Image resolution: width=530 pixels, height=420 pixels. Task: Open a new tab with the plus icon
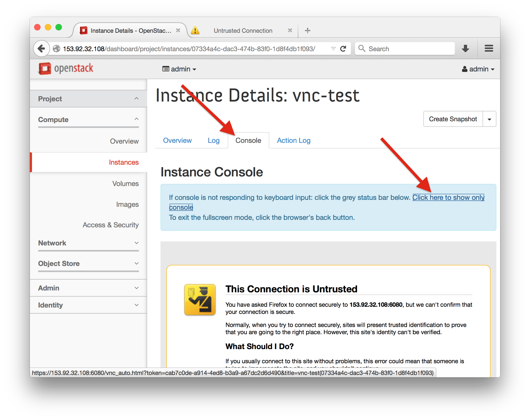pyautogui.click(x=307, y=31)
